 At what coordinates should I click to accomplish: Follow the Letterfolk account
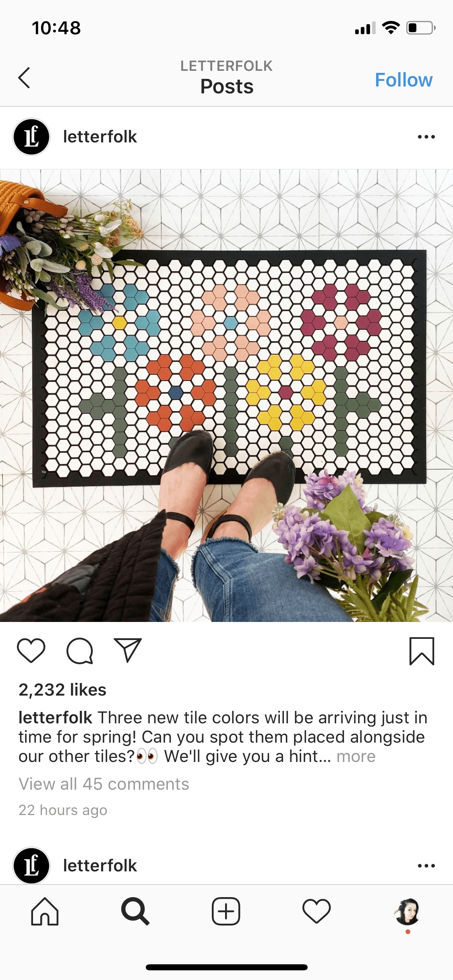403,80
